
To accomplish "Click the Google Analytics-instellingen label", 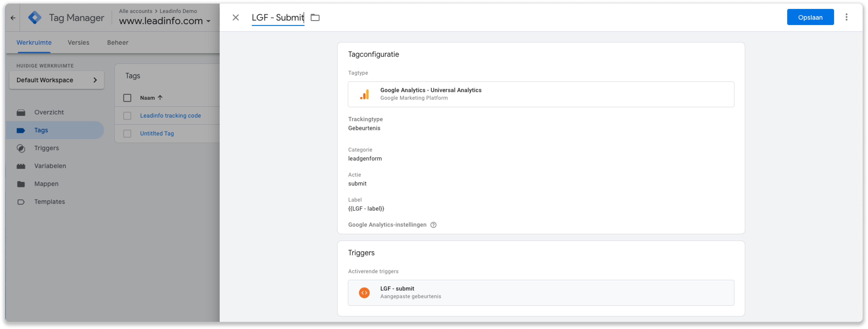I will 387,225.
